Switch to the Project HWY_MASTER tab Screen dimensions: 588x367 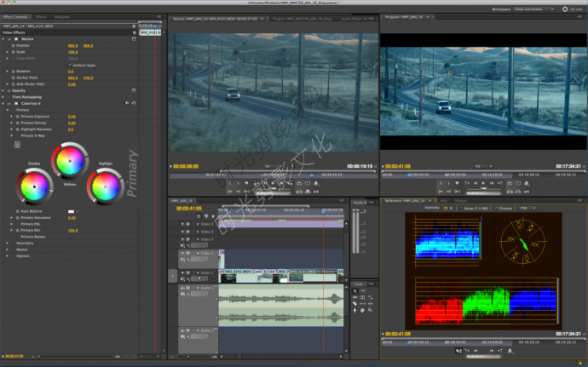coord(302,19)
